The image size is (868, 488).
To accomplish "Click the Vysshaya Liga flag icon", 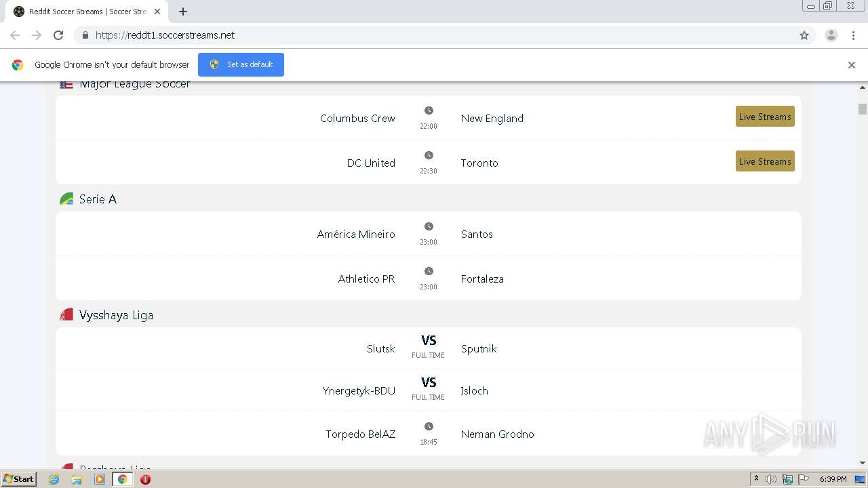I will click(x=66, y=315).
